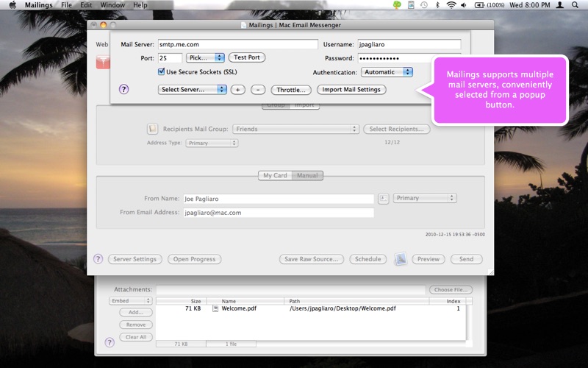Click the Test Port button
This screenshot has width=588, height=368.
(x=247, y=57)
